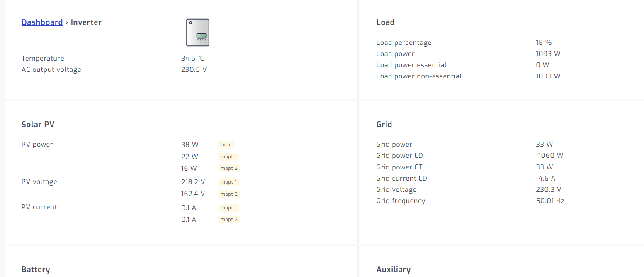Click the Inverter breadcrumb text
Screen dimensions: 644x277
click(x=86, y=22)
